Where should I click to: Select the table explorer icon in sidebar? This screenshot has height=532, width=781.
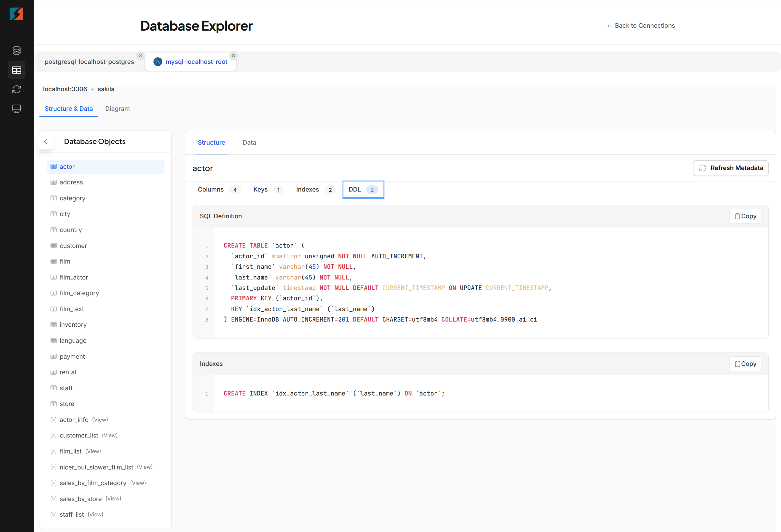tap(17, 70)
